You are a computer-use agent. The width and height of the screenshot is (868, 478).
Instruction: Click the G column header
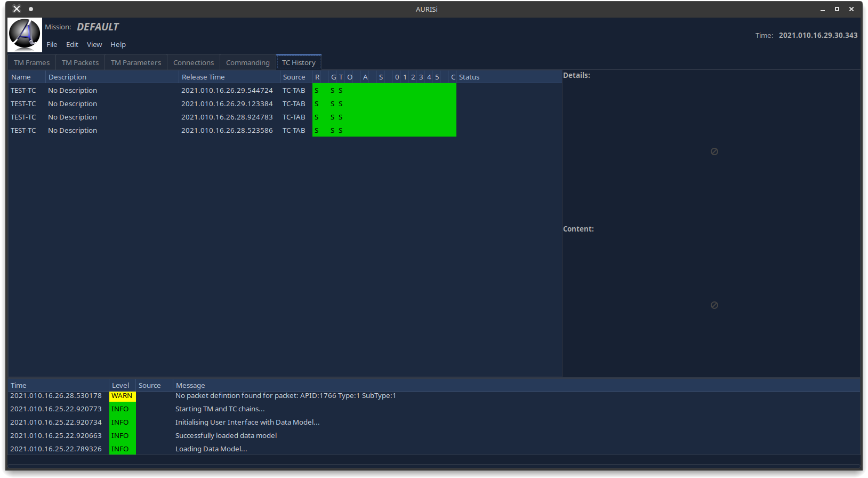tap(333, 77)
